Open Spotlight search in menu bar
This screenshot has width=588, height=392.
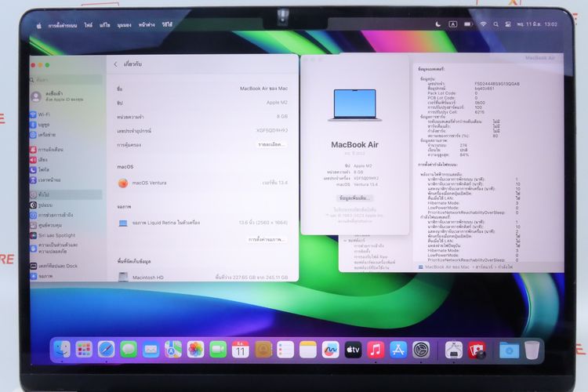pyautogui.click(x=495, y=24)
